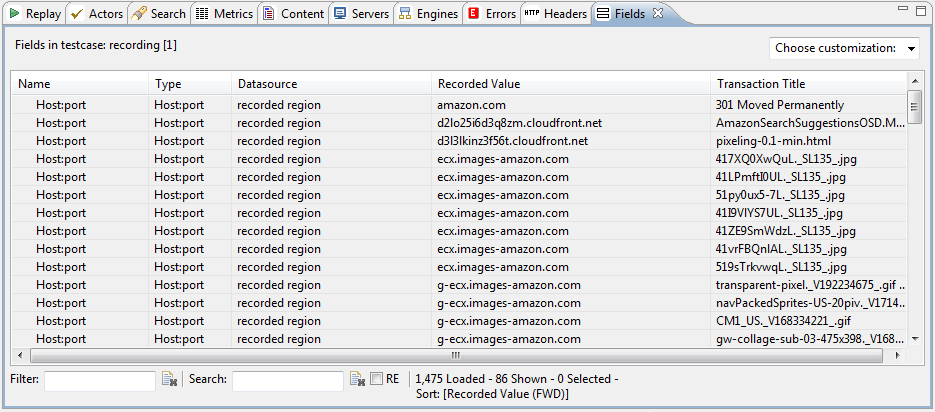Toggle the RE regular expression checkbox

[x=376, y=379]
